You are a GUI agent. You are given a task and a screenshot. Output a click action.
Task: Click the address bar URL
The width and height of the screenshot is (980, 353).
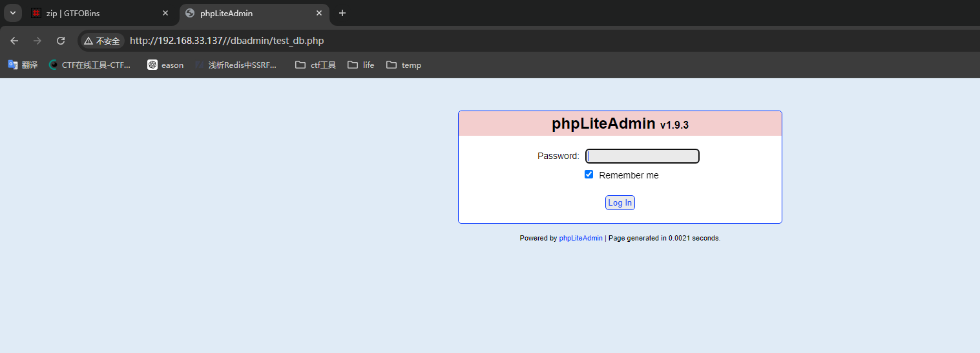(x=227, y=41)
